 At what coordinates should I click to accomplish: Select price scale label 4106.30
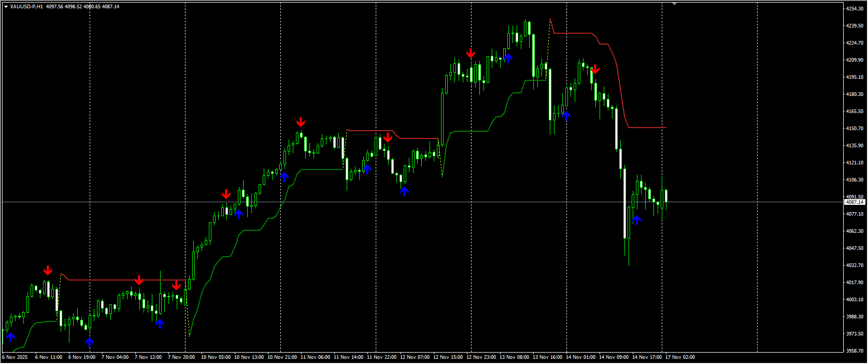[855, 180]
